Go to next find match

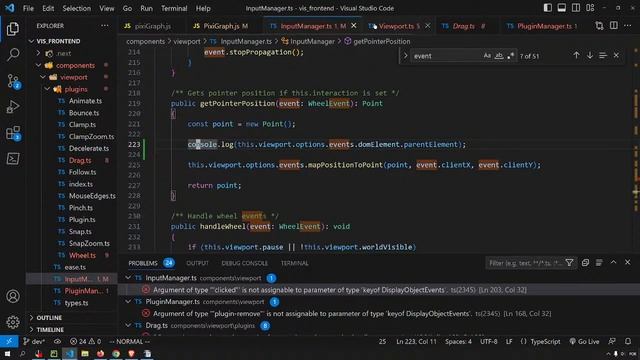[589, 56]
